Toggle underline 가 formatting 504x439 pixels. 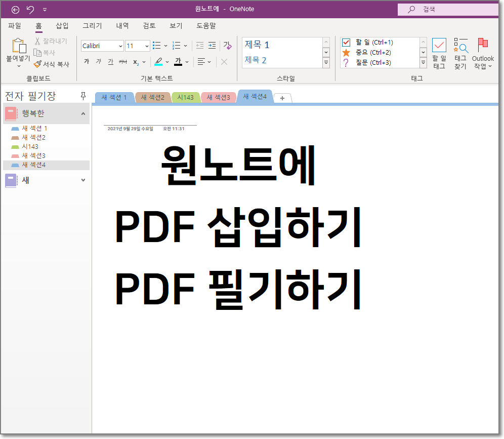tap(111, 61)
